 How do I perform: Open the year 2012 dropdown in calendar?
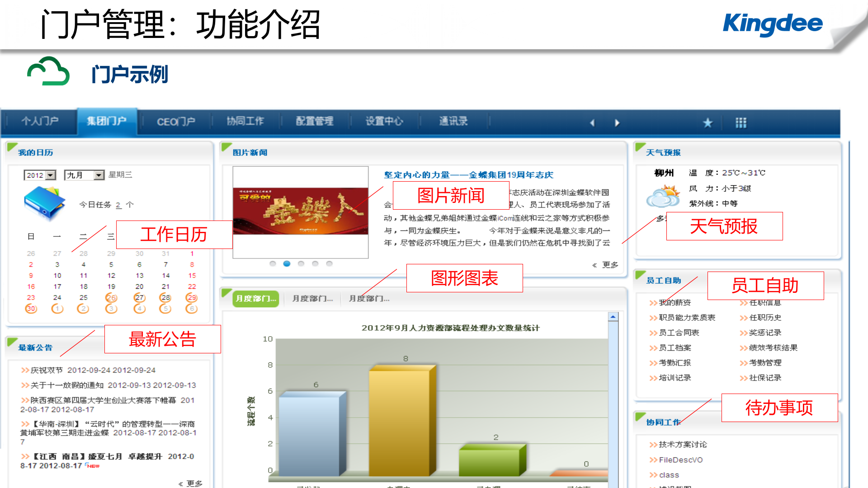coord(39,175)
